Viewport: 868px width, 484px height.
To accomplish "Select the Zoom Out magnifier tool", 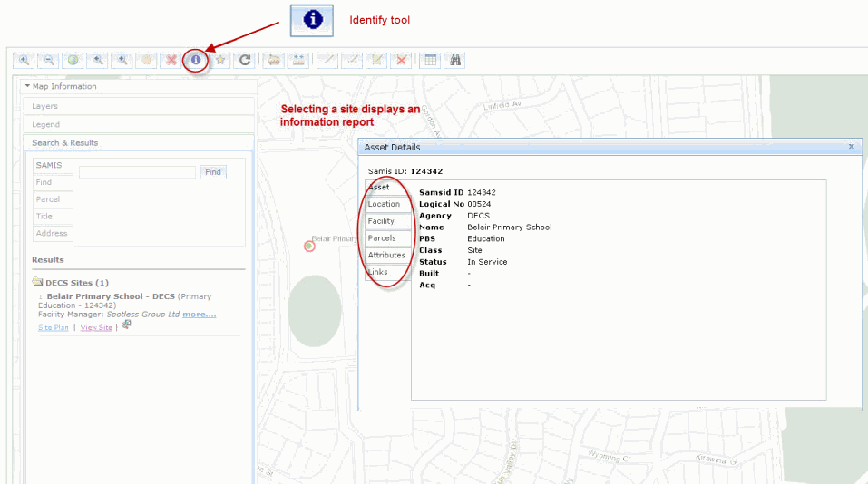I will 49,60.
